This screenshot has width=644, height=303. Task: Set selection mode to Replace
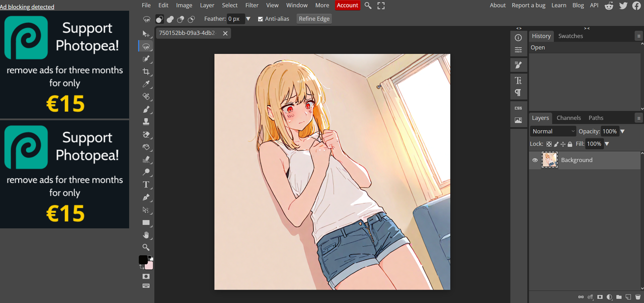159,19
